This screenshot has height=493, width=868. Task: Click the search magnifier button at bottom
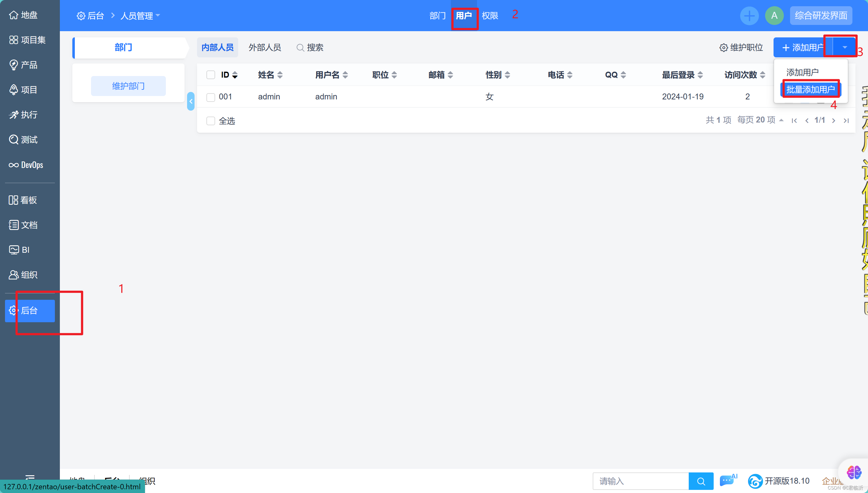(701, 481)
